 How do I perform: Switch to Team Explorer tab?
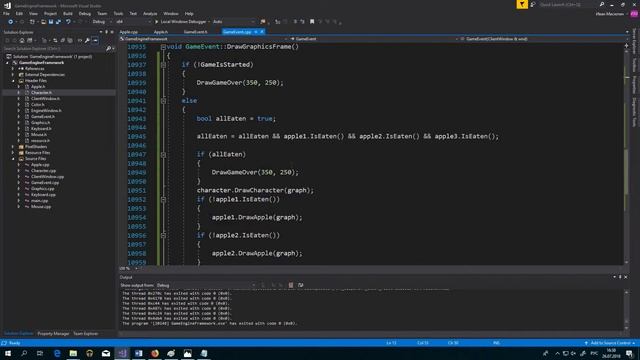coord(86,334)
